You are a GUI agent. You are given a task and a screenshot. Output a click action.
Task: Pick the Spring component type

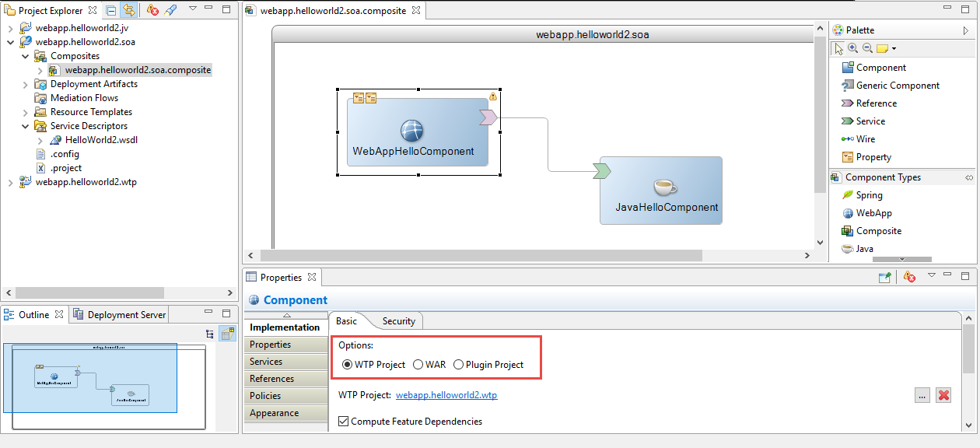tap(862, 195)
